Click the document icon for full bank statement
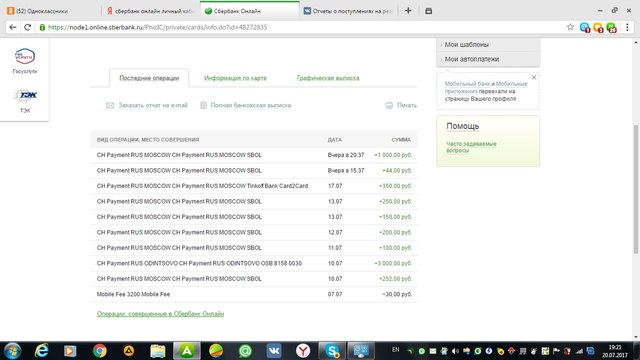The height and width of the screenshot is (360, 640). tap(203, 105)
